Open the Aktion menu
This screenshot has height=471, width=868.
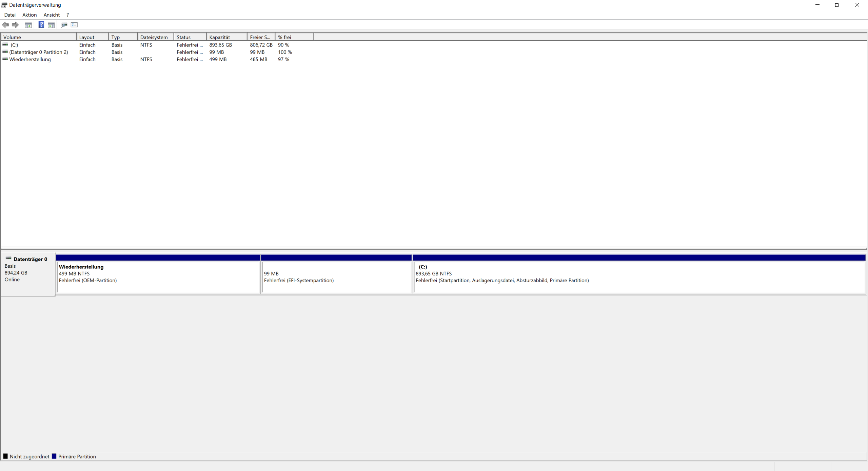coord(29,15)
